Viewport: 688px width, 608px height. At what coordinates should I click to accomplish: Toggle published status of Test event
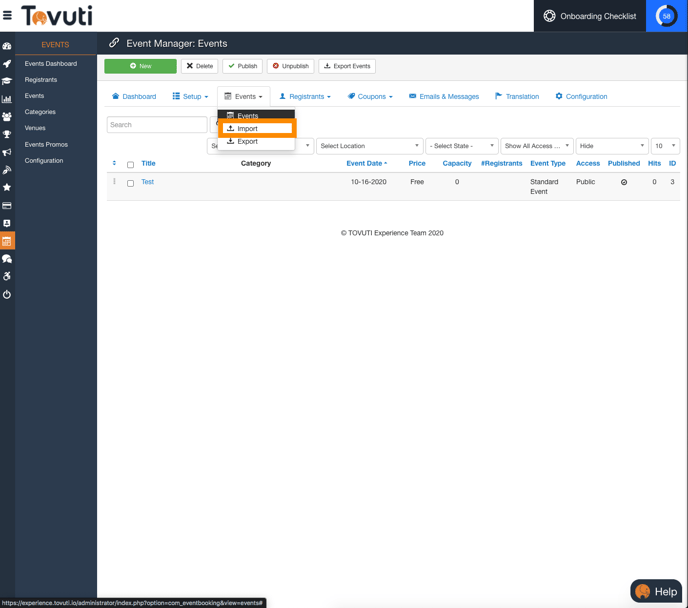click(624, 183)
